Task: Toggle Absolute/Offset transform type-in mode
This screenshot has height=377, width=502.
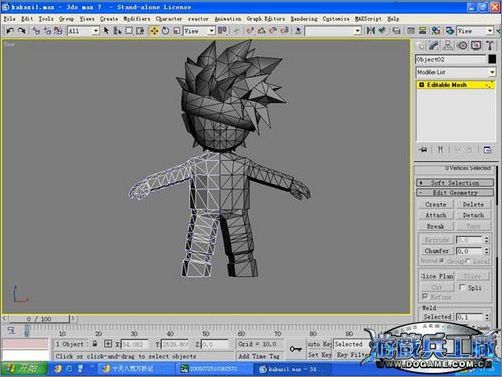Action: (108, 344)
